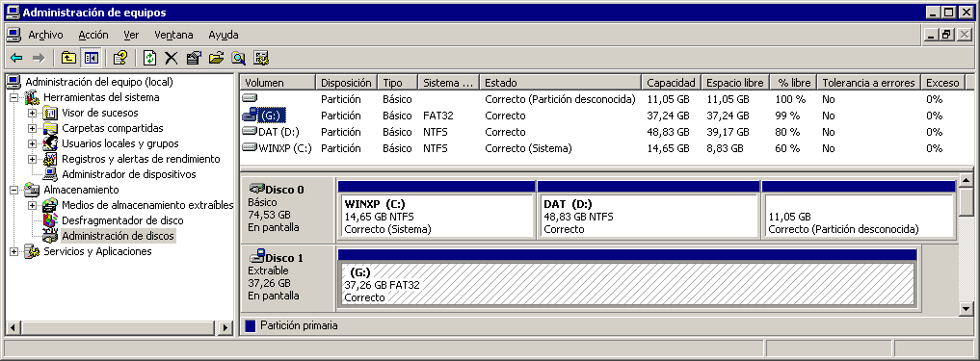Sort by the Espacio libre column header
This screenshot has width=980, height=361.
click(735, 83)
